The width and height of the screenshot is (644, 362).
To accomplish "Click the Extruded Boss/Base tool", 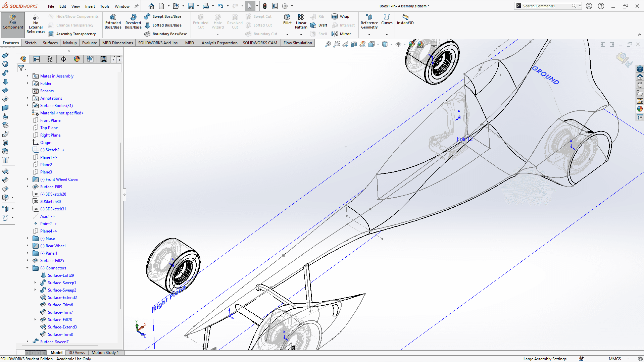I will pyautogui.click(x=113, y=22).
